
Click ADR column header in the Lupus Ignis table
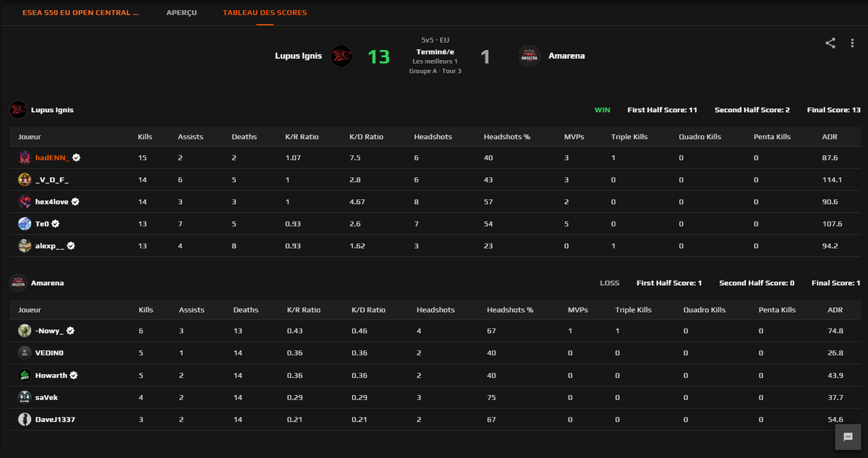pyautogui.click(x=830, y=137)
